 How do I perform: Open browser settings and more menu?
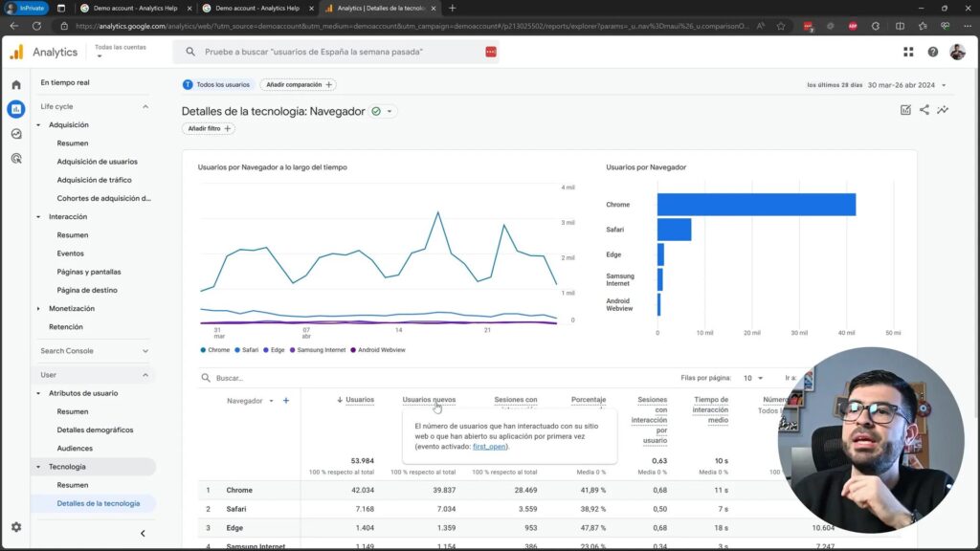(968, 26)
